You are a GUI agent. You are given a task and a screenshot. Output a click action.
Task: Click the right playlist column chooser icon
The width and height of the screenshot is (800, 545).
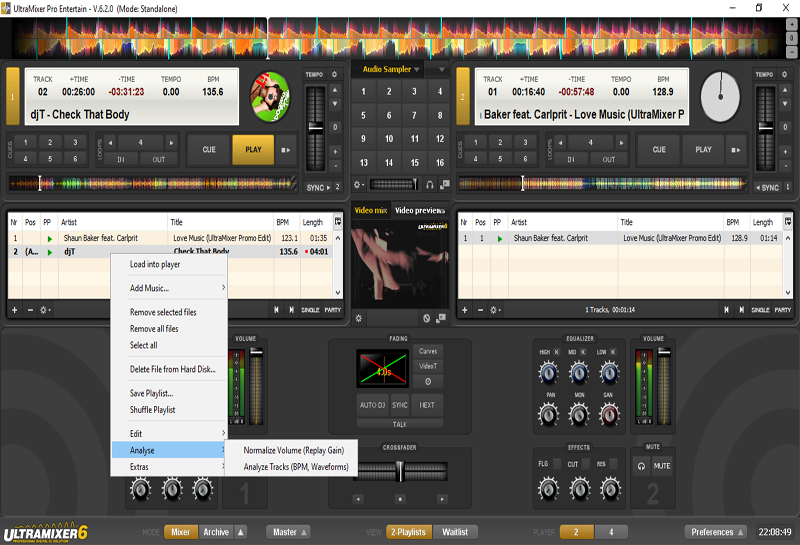[x=788, y=222]
